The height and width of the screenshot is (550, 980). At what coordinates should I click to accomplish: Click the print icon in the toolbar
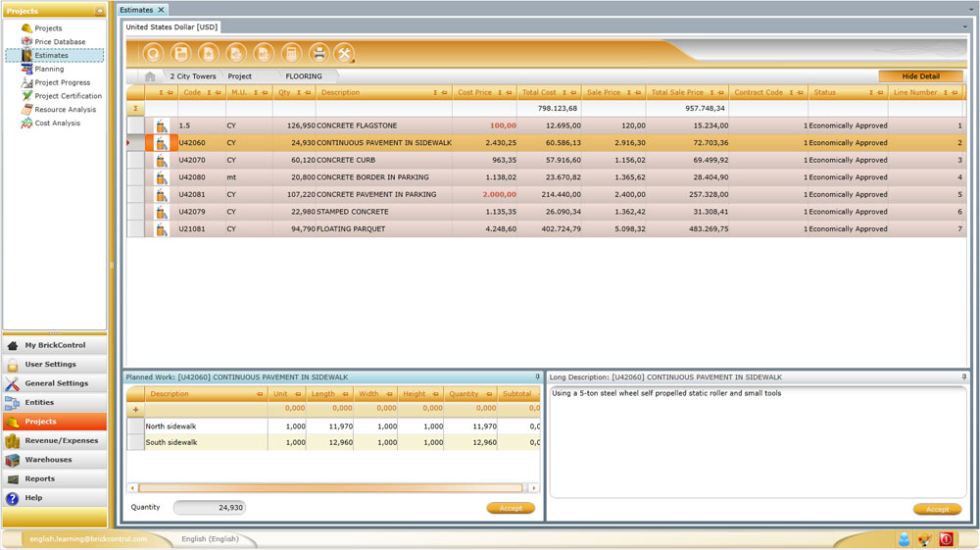point(318,53)
